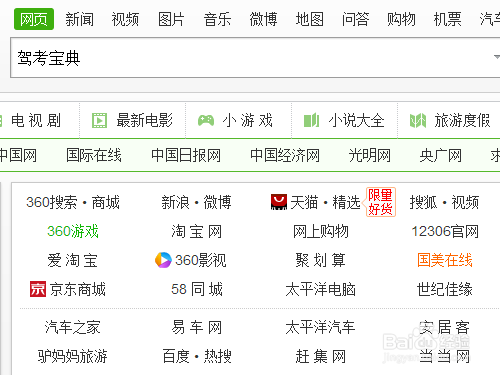Switch to the 地图 search tab
This screenshot has width=500, height=375.
pos(309,19)
